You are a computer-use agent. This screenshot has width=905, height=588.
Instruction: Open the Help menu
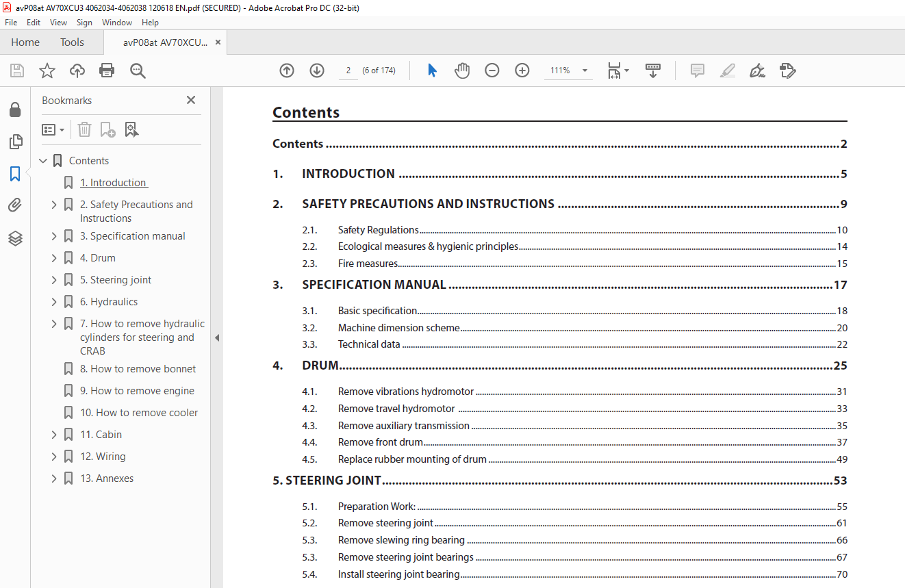tap(150, 23)
